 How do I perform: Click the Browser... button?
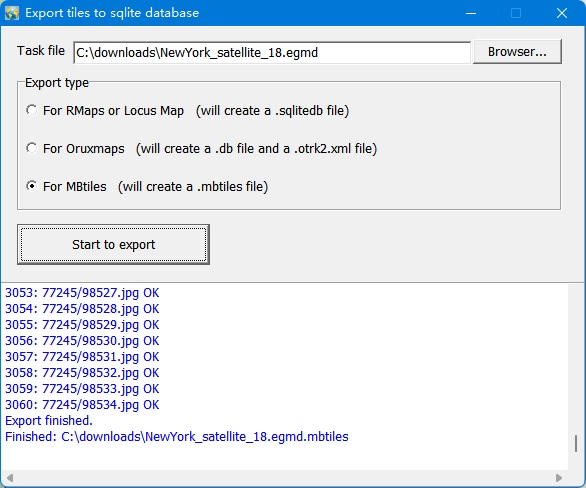(x=517, y=52)
